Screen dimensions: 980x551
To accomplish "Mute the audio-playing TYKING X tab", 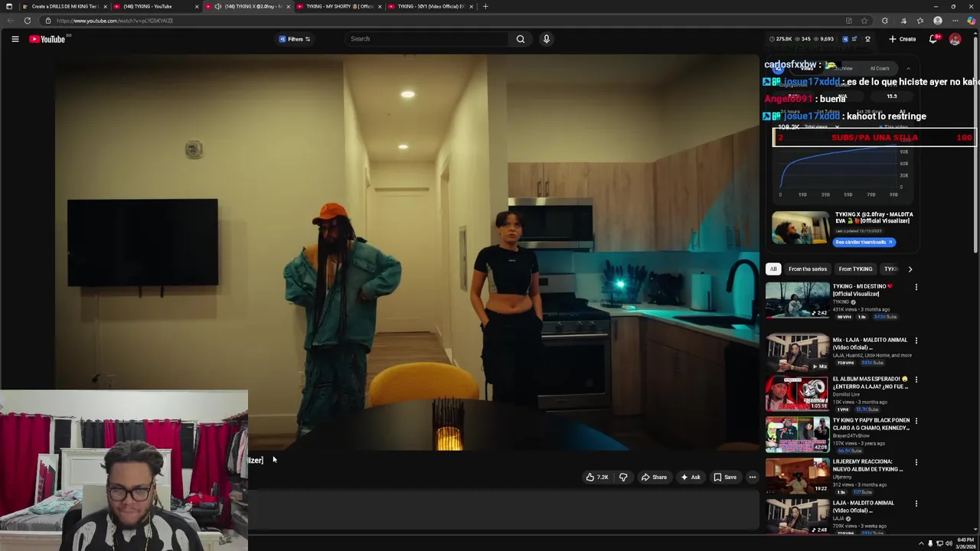I will click(218, 6).
